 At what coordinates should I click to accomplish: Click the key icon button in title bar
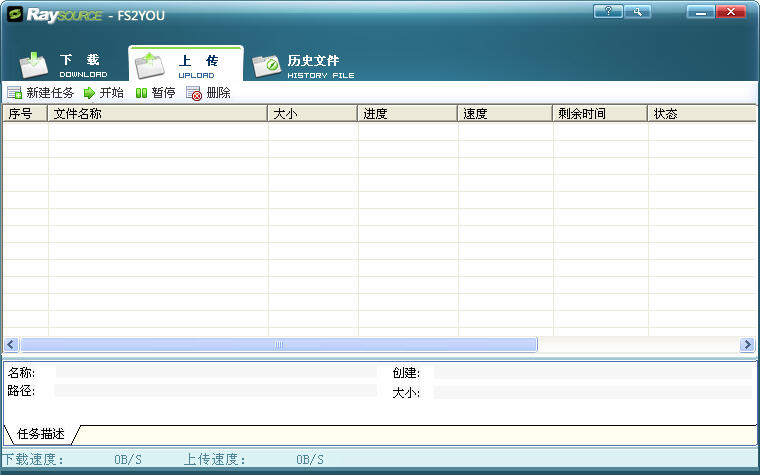(x=636, y=11)
